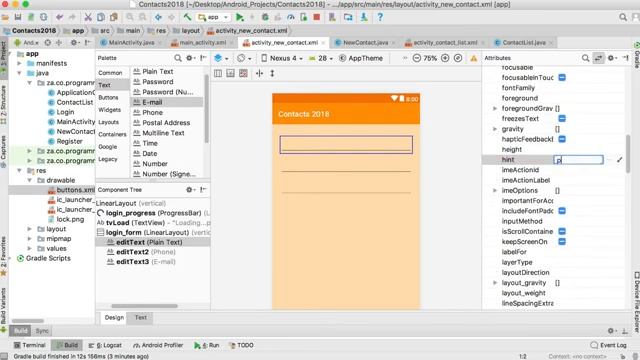Image resolution: width=640 pixels, height=360 pixels.
Task: Switch to MainActivity.java tab
Action: pos(131,42)
